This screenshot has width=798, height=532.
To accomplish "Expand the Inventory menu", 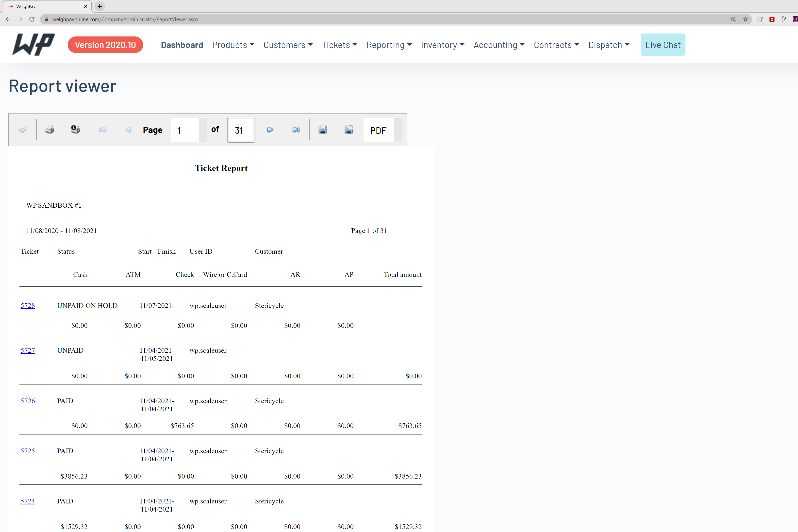I will (x=442, y=45).
